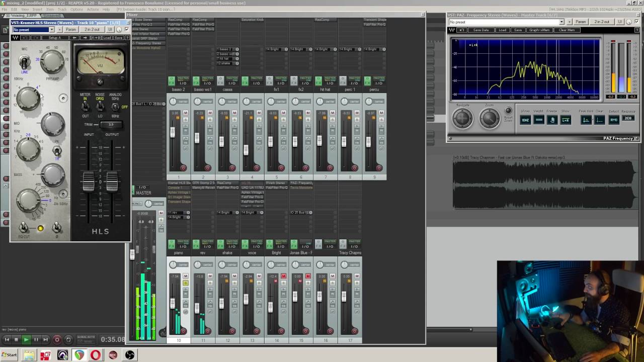Open routing I/O for piano track
This screenshot has height=362, width=644.
(x=183, y=246)
